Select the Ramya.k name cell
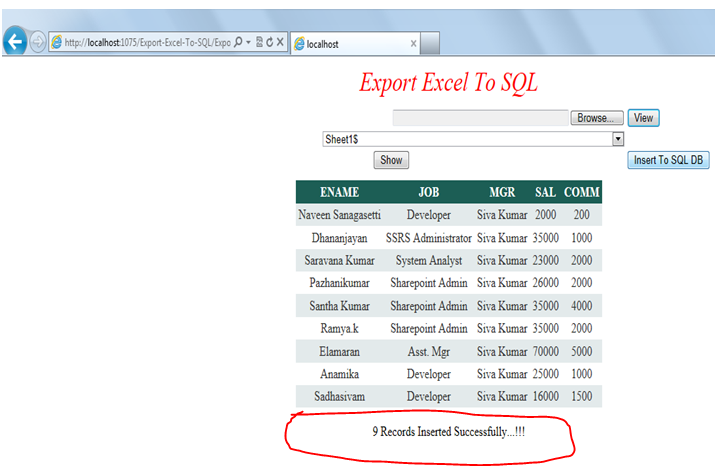Image resolution: width=715 pixels, height=475 pixels. (x=339, y=328)
